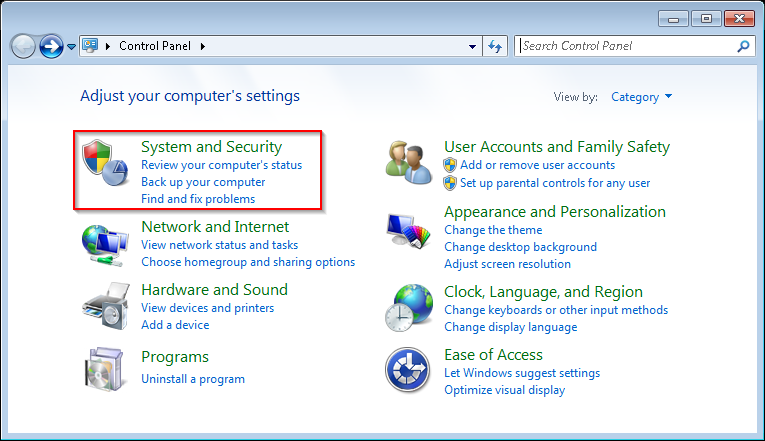The height and width of the screenshot is (441, 765).
Task: Expand the arrow after Control Panel breadcrumb
Action: pyautogui.click(x=203, y=46)
